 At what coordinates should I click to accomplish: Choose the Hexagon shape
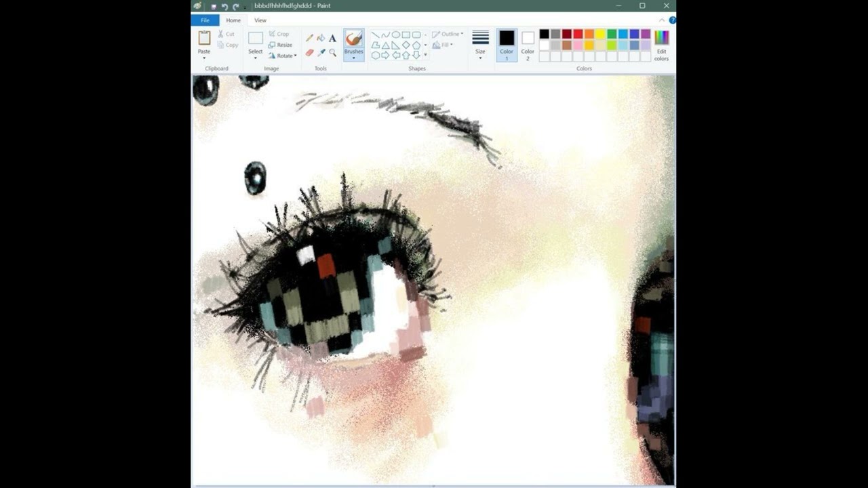376,56
